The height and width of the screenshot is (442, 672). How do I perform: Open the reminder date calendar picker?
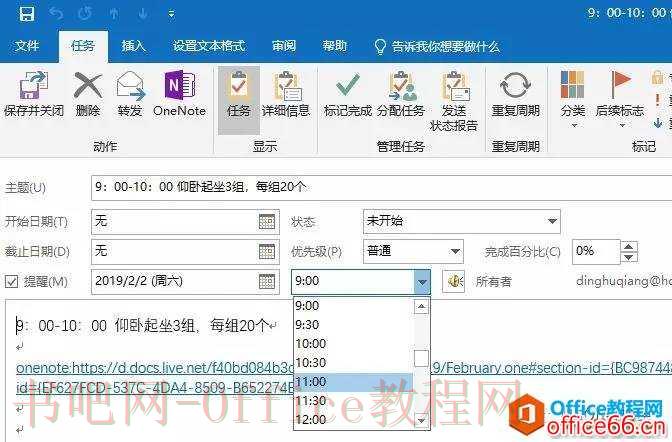tap(267, 282)
